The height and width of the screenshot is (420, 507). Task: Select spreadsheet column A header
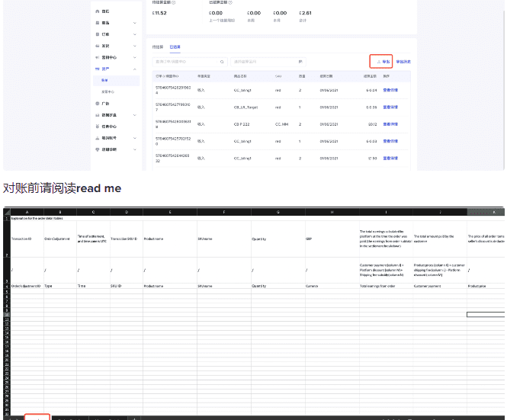27,212
